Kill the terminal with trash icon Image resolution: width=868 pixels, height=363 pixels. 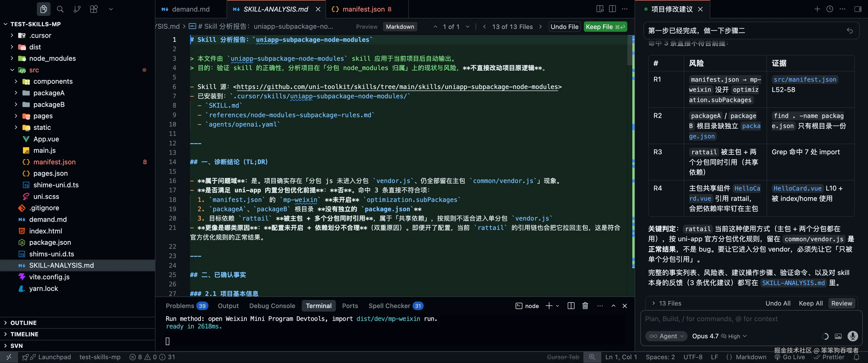point(585,306)
